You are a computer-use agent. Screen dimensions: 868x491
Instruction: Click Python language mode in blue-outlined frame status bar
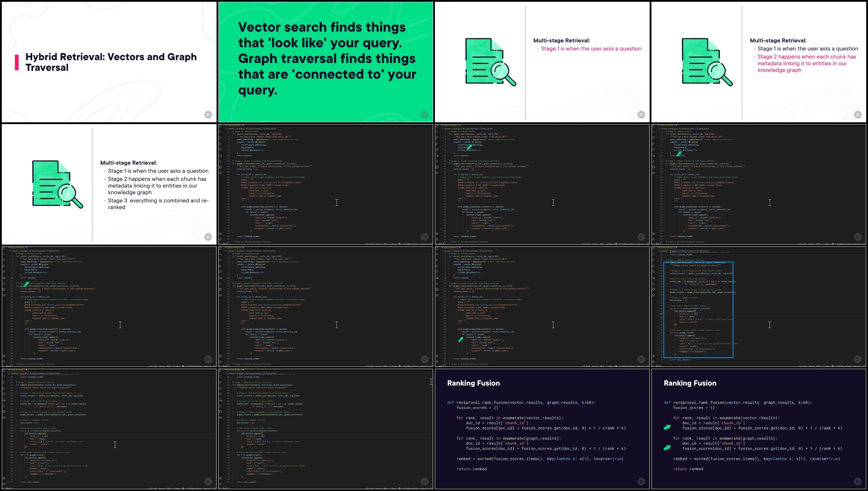pos(827,366)
